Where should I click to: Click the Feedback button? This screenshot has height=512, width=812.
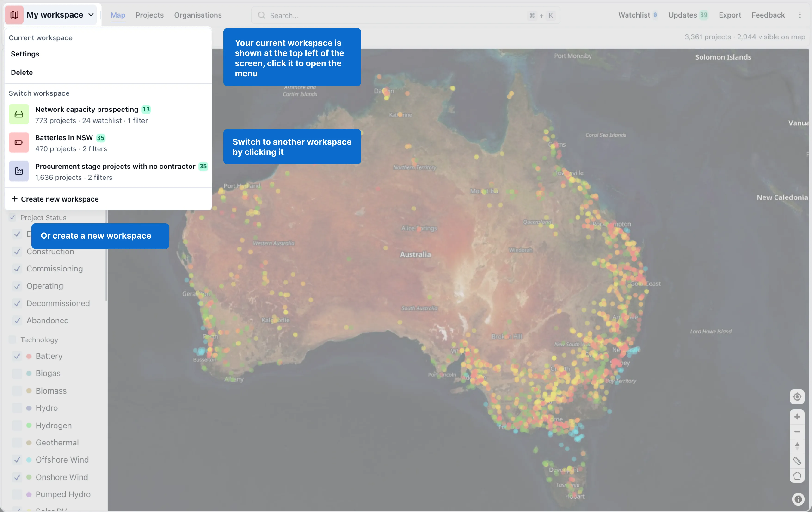click(x=768, y=15)
